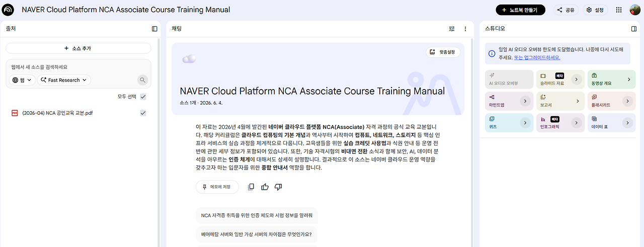Toggle checkbox for NCA 공인교육 교본.pdf
Image resolution: width=644 pixels, height=247 pixels.
coord(143,113)
